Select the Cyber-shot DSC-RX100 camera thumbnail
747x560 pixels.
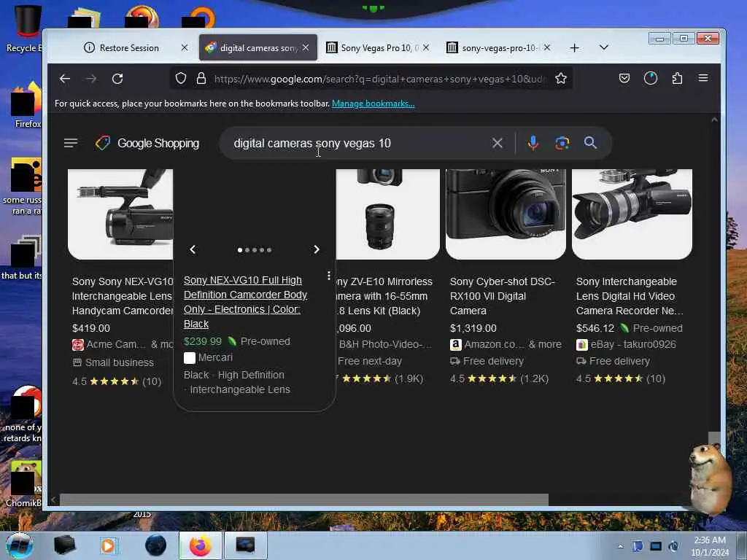pyautogui.click(x=506, y=214)
